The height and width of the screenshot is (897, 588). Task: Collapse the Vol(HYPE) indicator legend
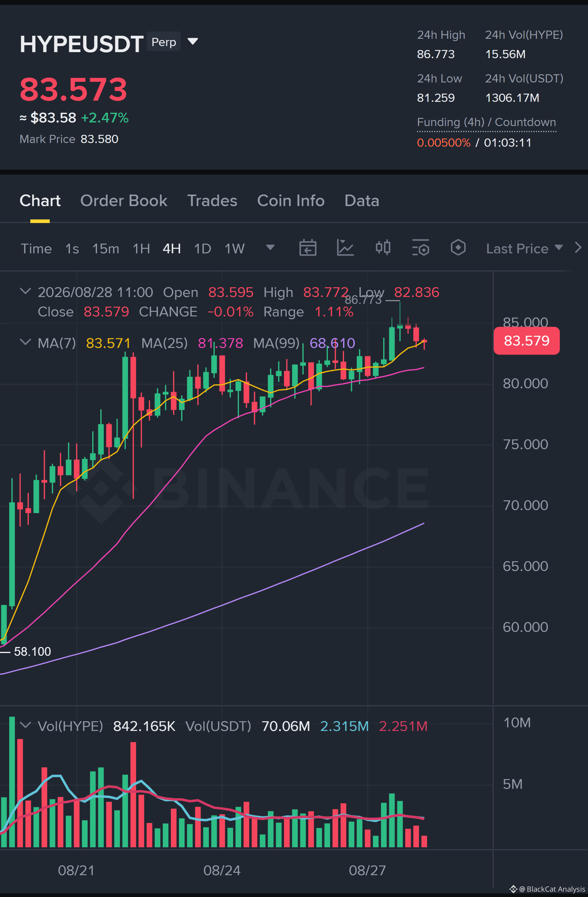point(25,725)
